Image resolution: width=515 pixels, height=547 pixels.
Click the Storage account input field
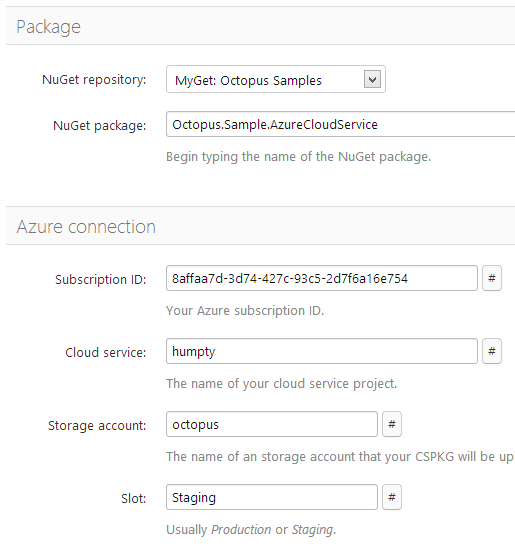[272, 424]
